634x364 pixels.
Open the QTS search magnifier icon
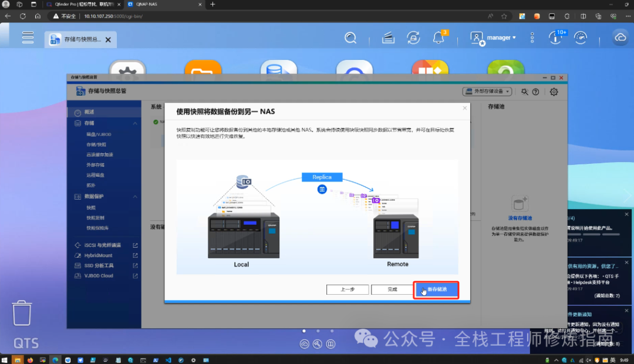[x=350, y=38]
